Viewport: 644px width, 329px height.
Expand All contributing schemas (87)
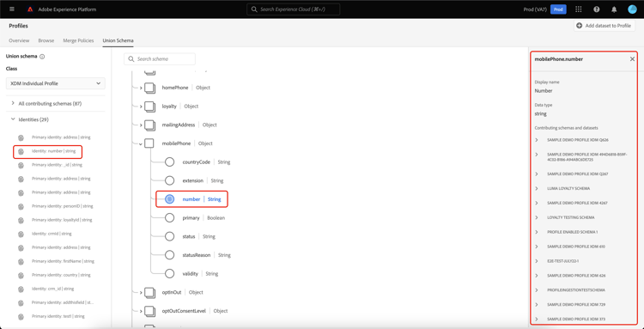13,103
